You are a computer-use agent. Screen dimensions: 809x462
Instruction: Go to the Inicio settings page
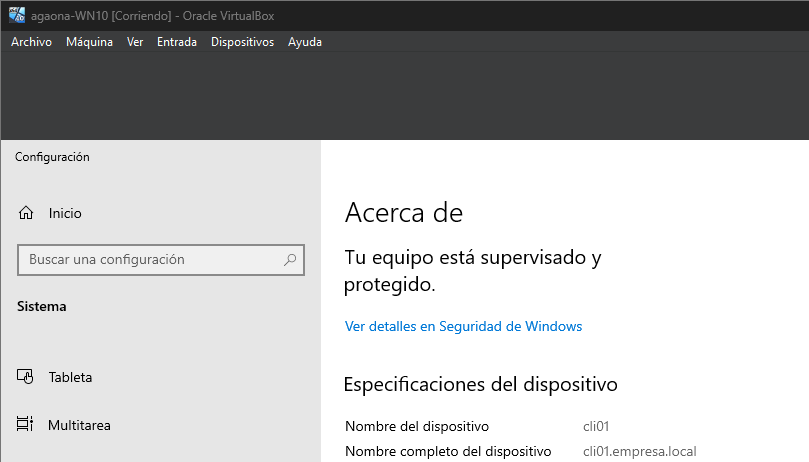tap(65, 213)
